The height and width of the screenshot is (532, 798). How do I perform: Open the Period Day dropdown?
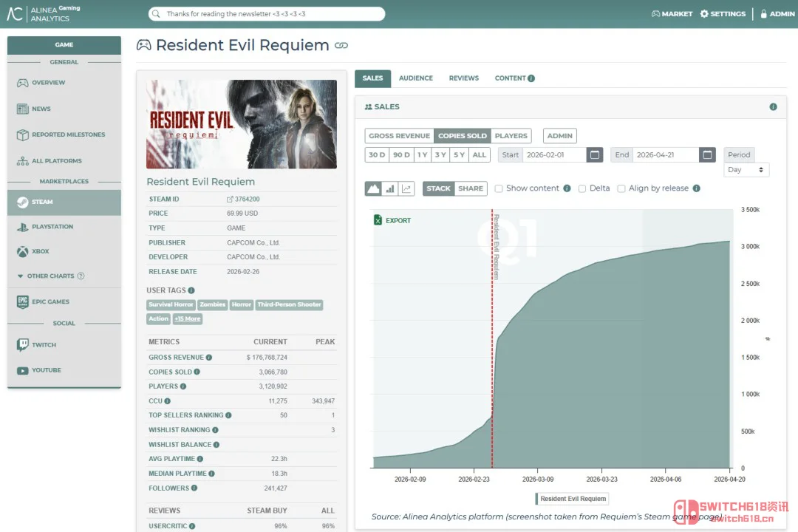point(746,170)
